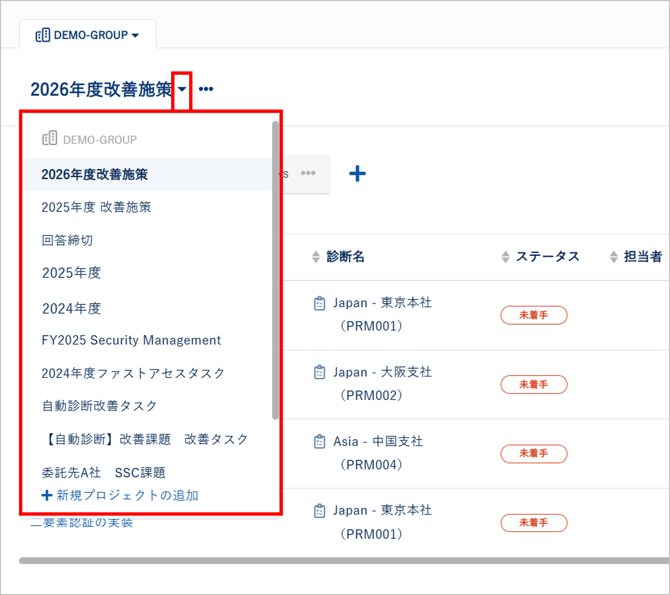Viewport: 670px width, 595px height.
Task: Click DEMO-GROUP header in dropdown list
Action: [89, 139]
